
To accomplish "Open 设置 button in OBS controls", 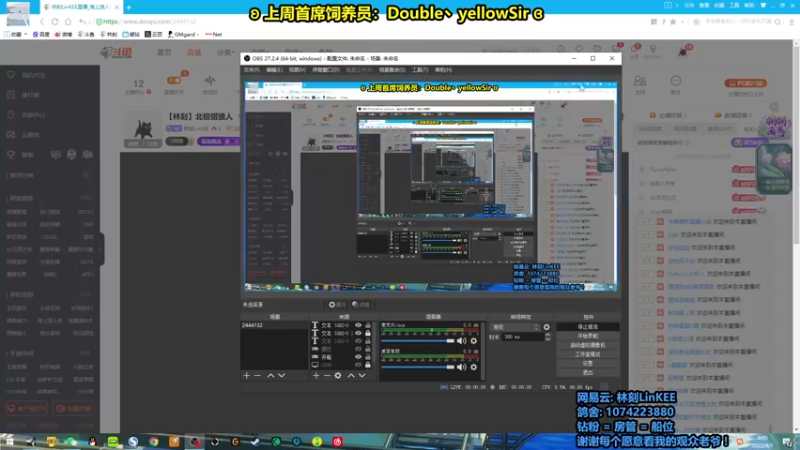I will [588, 363].
